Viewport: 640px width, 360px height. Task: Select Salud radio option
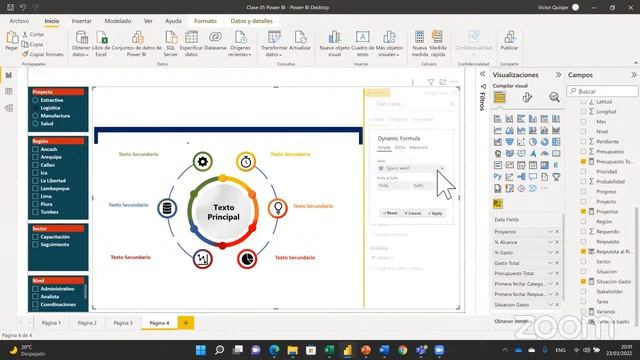(x=36, y=123)
